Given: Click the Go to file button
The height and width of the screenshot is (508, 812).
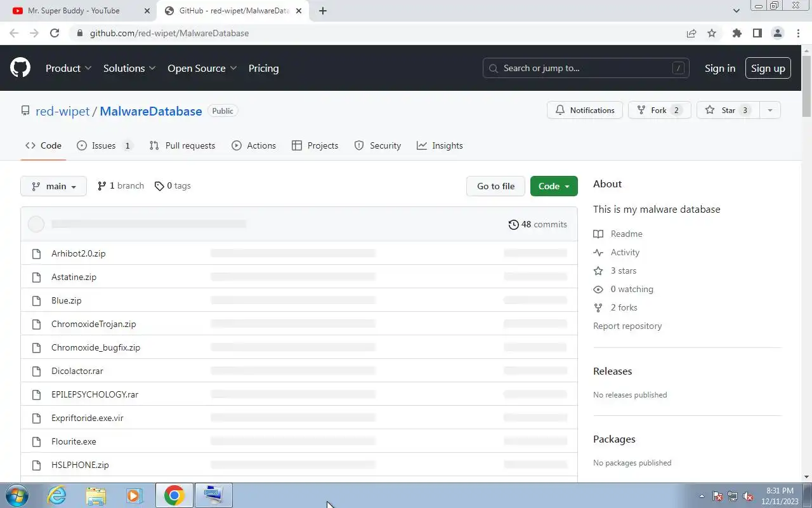Looking at the screenshot, I should tap(495, 186).
